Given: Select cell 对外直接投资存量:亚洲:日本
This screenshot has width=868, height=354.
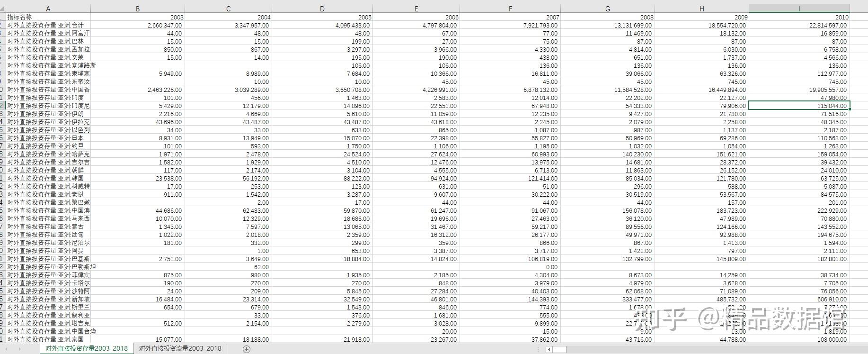Looking at the screenshot, I should pos(48,138).
